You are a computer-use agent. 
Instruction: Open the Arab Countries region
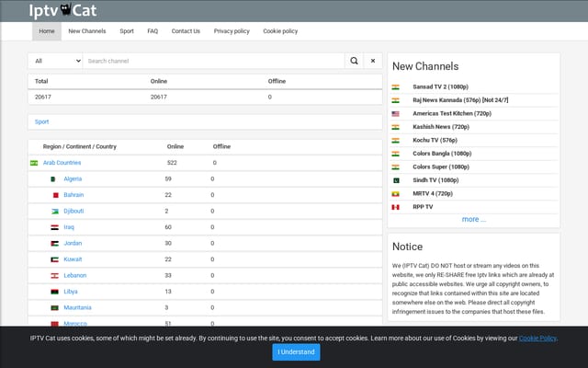click(x=62, y=163)
